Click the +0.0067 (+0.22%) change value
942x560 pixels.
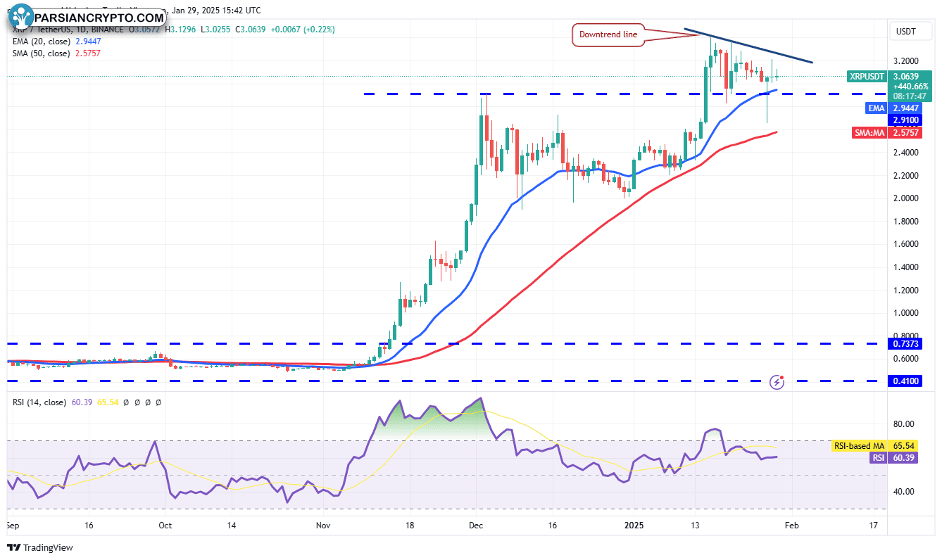[x=302, y=30]
